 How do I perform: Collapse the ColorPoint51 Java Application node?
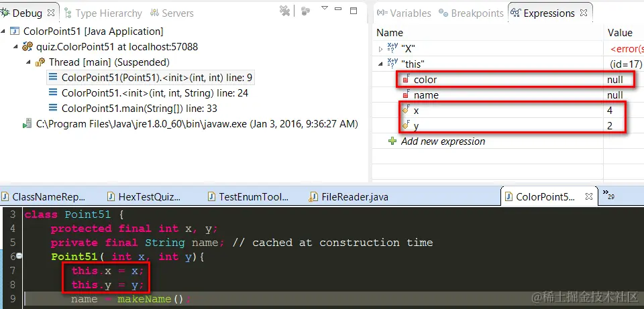3,32
